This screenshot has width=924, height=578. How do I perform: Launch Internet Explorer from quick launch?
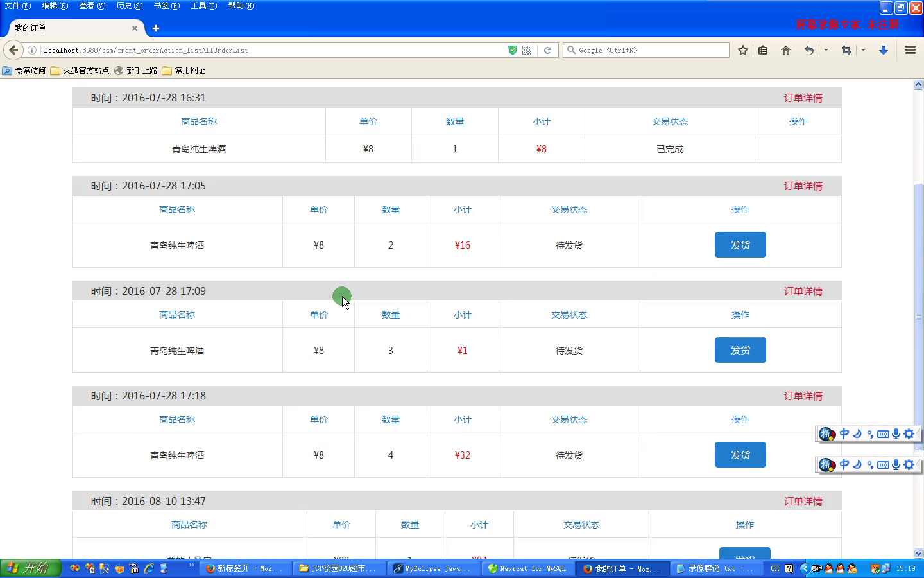coord(149,568)
